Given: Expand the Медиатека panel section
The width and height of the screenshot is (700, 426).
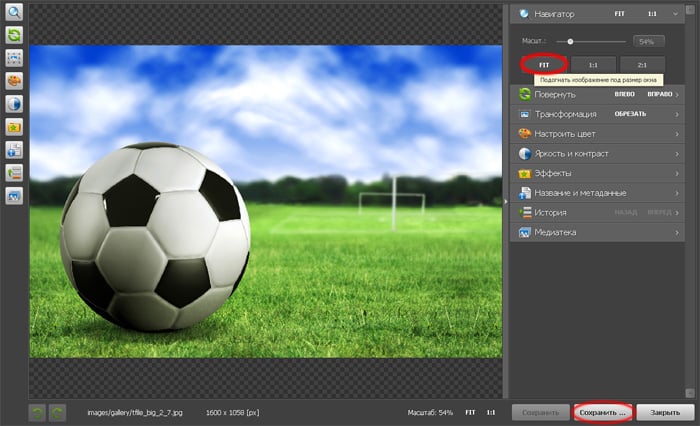Looking at the screenshot, I should click(x=597, y=232).
